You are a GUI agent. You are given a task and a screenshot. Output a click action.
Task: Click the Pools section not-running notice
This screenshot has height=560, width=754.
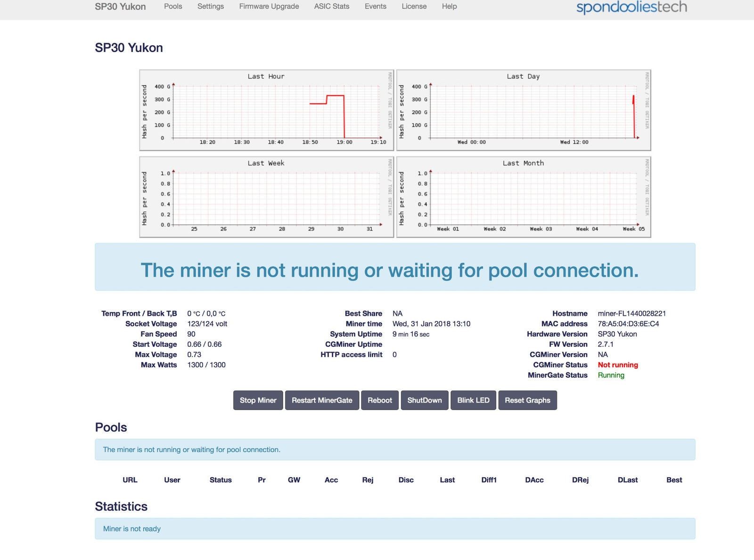[x=395, y=449]
